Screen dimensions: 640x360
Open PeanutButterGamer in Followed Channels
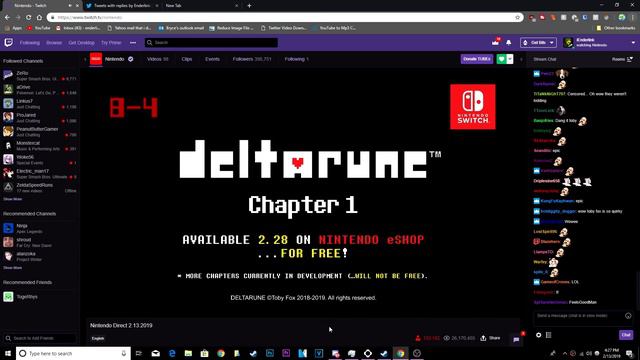(x=40, y=131)
